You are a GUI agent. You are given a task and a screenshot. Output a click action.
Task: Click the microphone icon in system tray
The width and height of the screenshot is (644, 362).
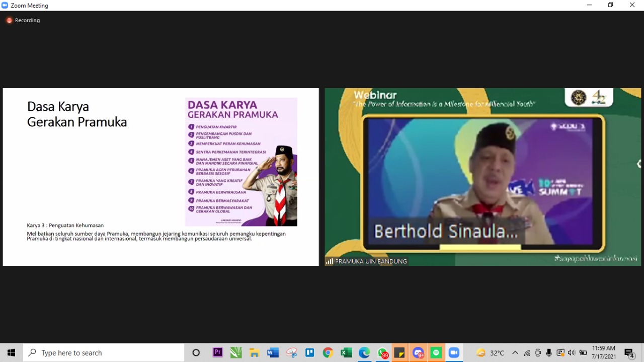[x=549, y=352]
